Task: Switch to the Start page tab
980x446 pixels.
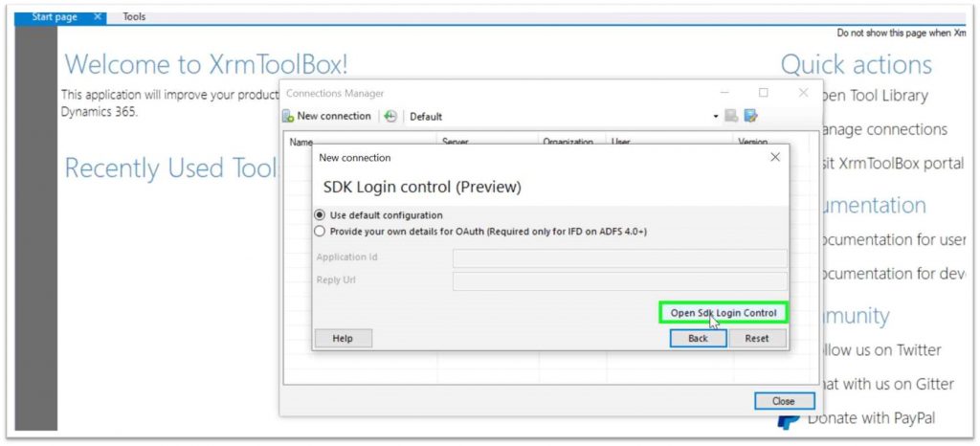Action: click(54, 17)
